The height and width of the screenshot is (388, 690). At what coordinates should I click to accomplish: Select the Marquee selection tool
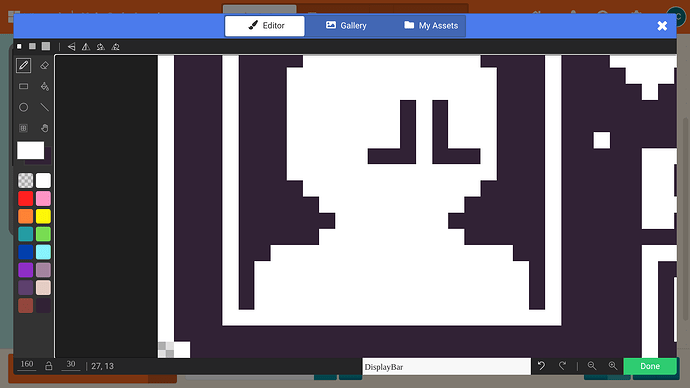tap(24, 128)
